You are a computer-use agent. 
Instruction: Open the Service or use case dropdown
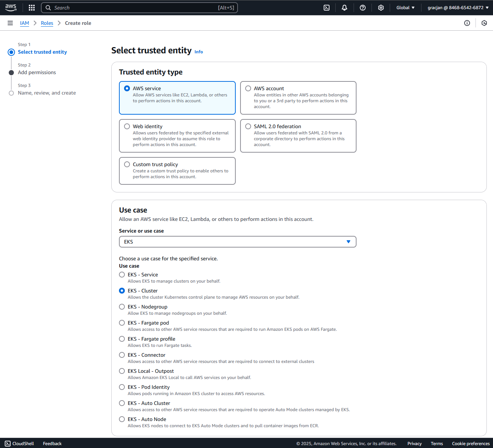pos(238,242)
